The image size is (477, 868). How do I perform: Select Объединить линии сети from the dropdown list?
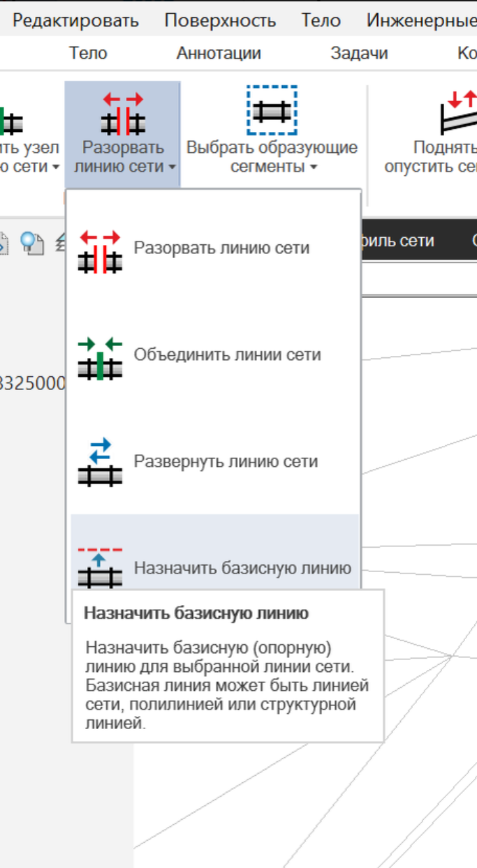[227, 355]
